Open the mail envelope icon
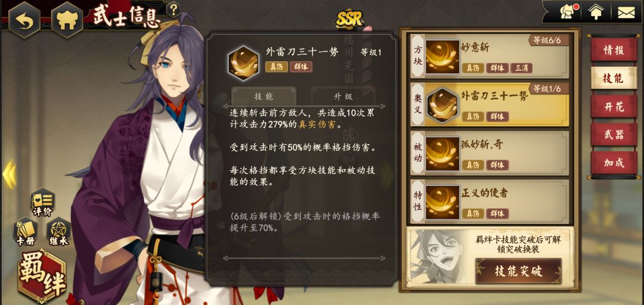644x305 pixels. (626, 13)
